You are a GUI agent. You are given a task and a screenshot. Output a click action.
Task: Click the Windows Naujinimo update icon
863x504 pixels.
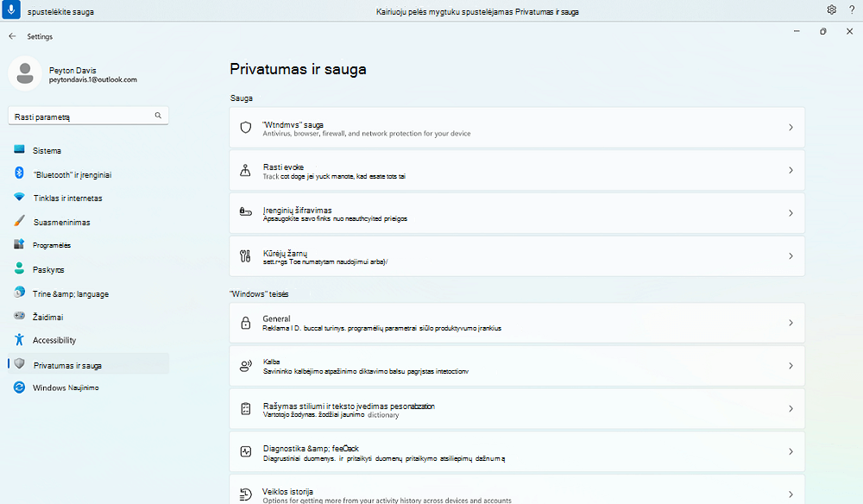pos(19,387)
